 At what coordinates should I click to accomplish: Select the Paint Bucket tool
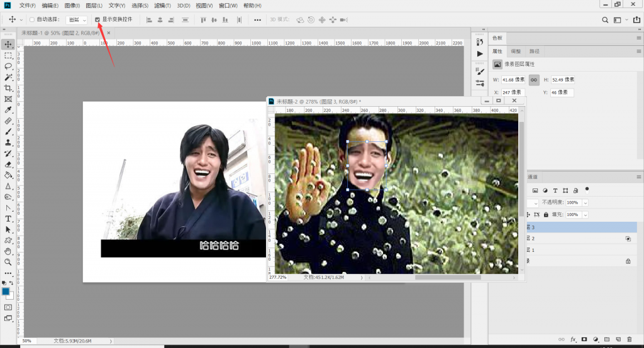click(x=8, y=175)
